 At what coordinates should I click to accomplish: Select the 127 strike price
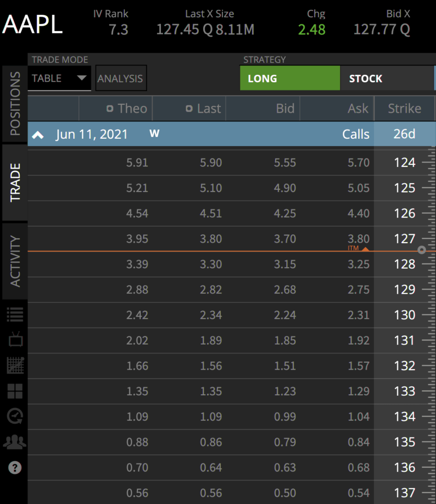[405, 239]
